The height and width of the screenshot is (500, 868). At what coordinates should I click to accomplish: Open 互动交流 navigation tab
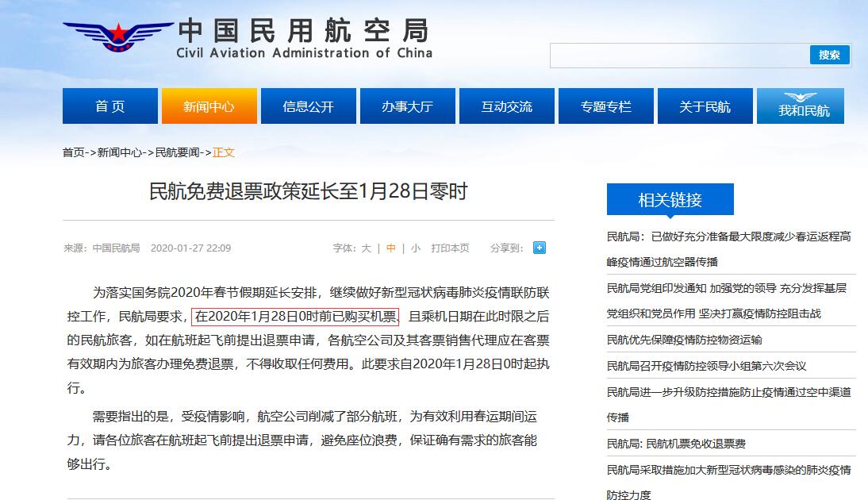click(506, 106)
